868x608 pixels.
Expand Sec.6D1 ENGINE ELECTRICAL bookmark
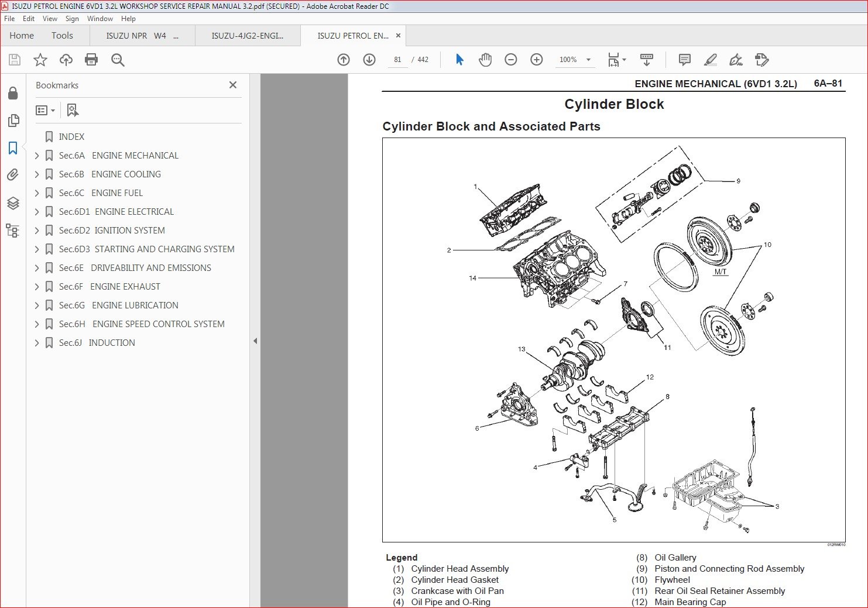[x=37, y=212]
